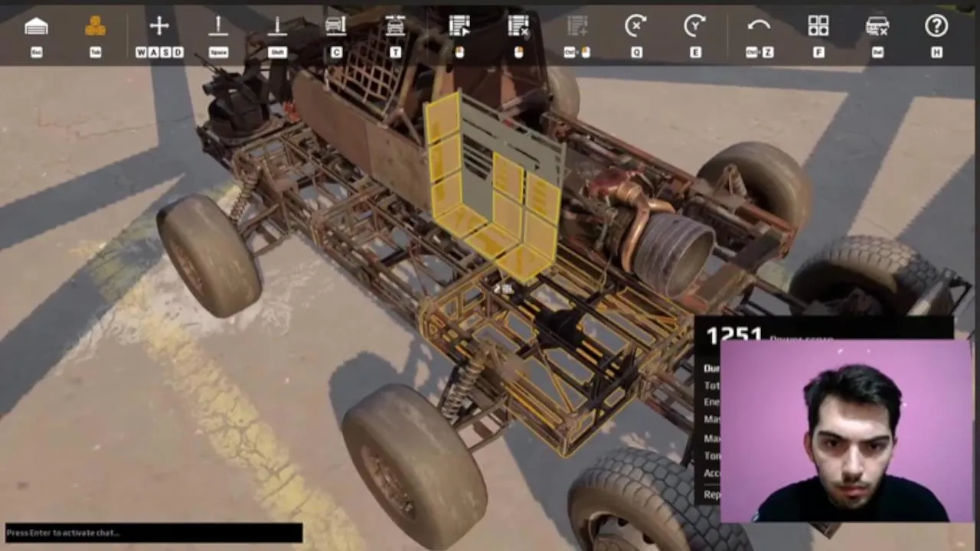The image size is (980, 551).
Task: Click the undo arrow icon (Ctrl+Z)
Action: tap(759, 27)
